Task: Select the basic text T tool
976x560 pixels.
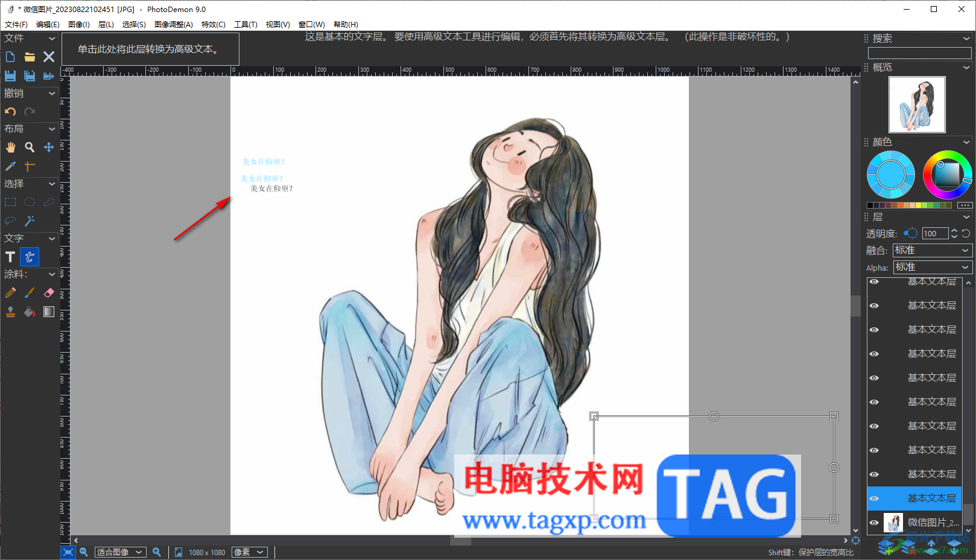Action: click(x=10, y=257)
